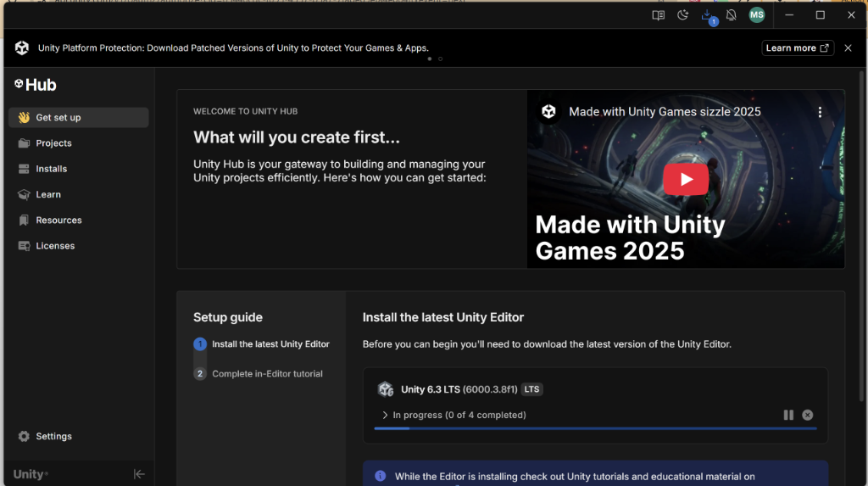This screenshot has height=486, width=868.
Task: Select setup step Install the latest Unity Editor
Action: 261,344
